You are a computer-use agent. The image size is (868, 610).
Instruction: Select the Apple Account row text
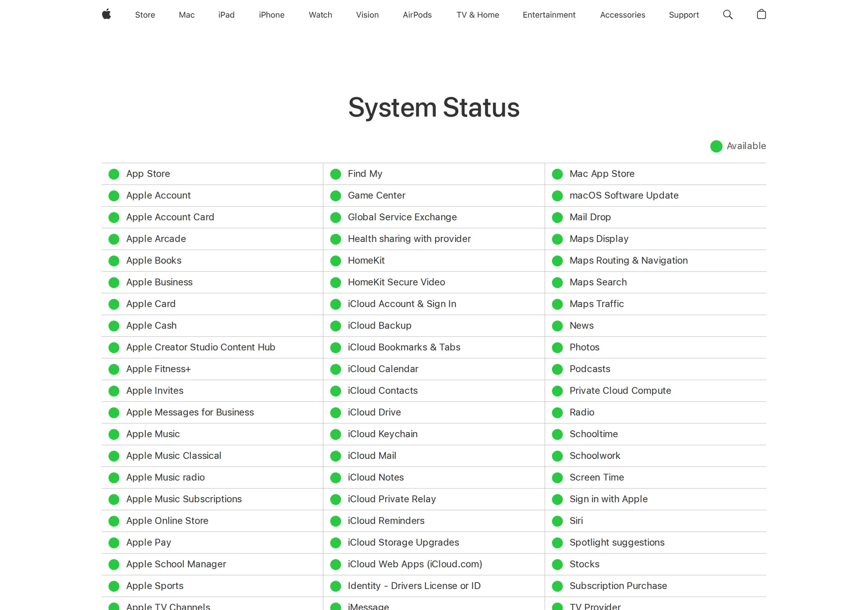coord(158,195)
